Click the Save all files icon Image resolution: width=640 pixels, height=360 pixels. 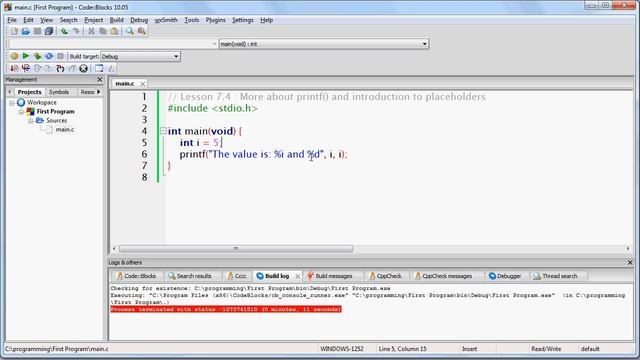[49, 31]
